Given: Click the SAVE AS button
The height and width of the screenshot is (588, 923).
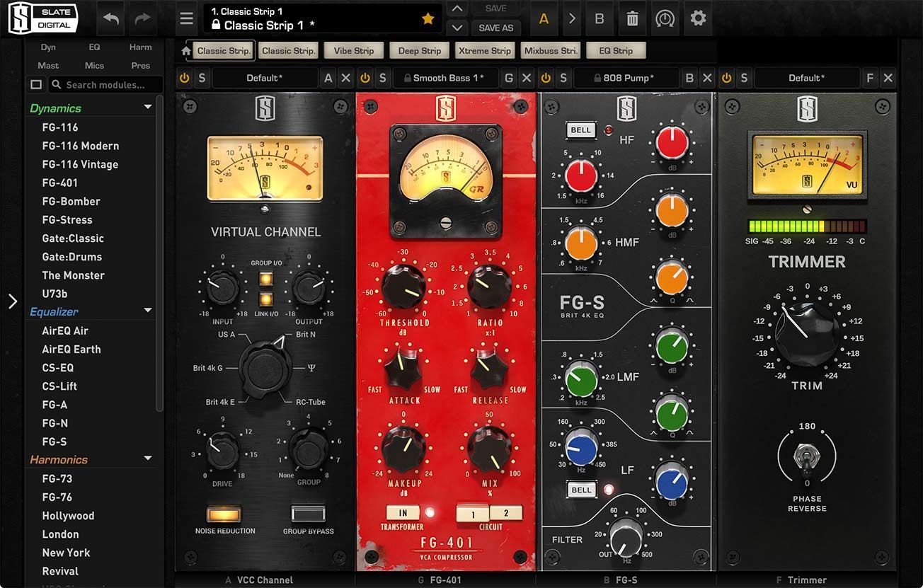Looking at the screenshot, I should pos(495,28).
